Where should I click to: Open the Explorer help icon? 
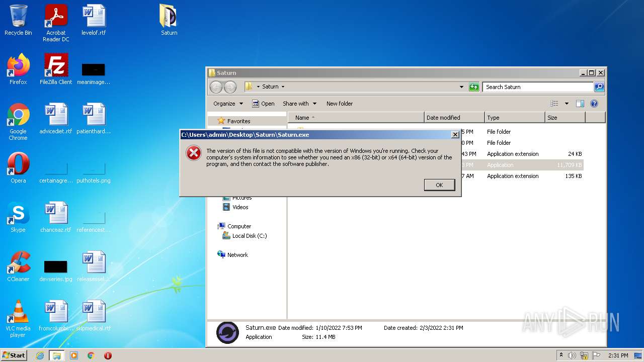coord(594,104)
